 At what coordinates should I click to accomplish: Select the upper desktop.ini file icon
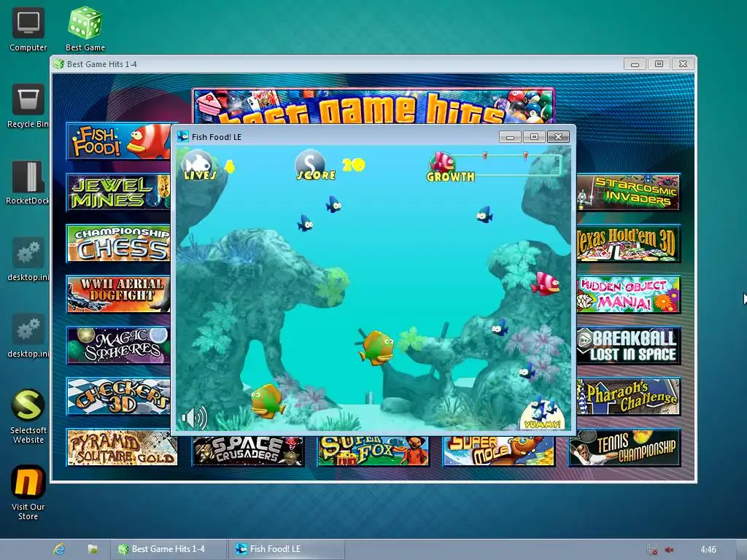(28, 259)
